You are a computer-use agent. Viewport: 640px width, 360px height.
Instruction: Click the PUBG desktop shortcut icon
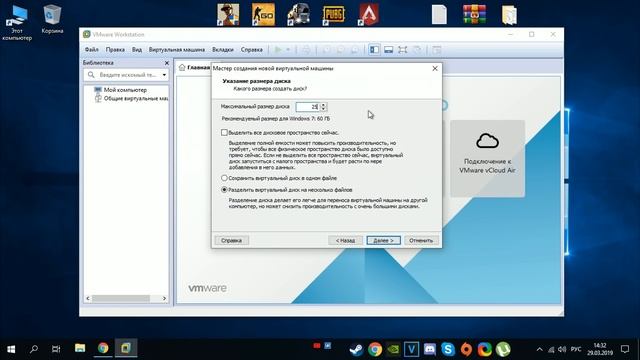[333, 14]
